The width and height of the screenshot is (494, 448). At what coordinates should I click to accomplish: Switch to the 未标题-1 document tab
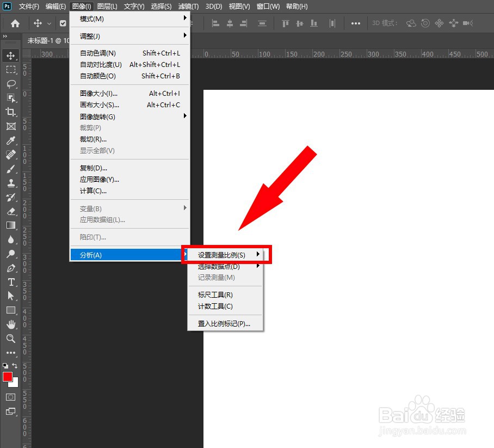pos(48,40)
